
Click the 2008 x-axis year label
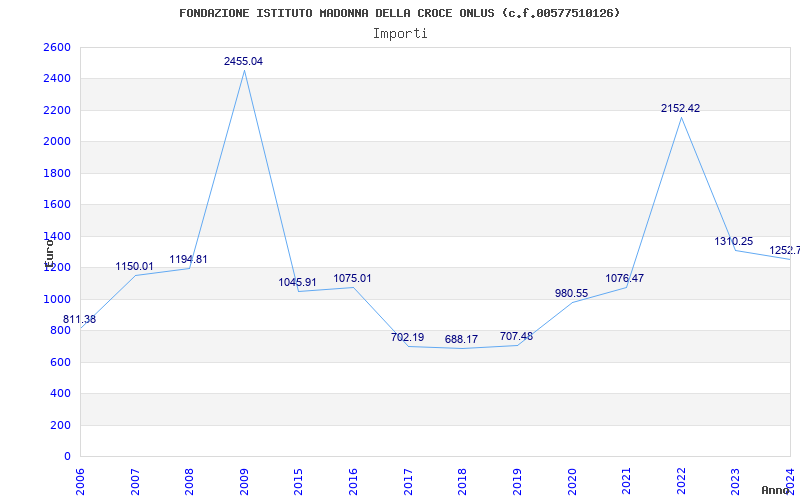point(189,481)
